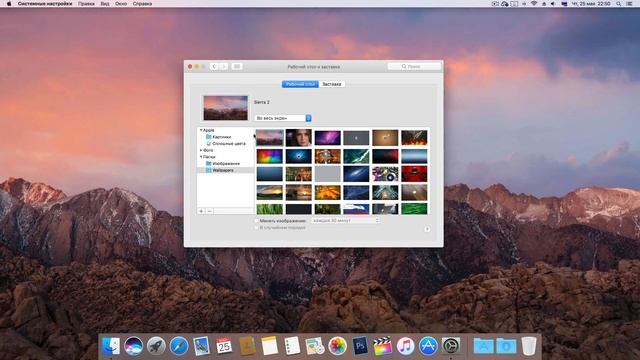Select the Рабочий стол tab
Viewport: 640px width, 360px height.
[x=300, y=84]
